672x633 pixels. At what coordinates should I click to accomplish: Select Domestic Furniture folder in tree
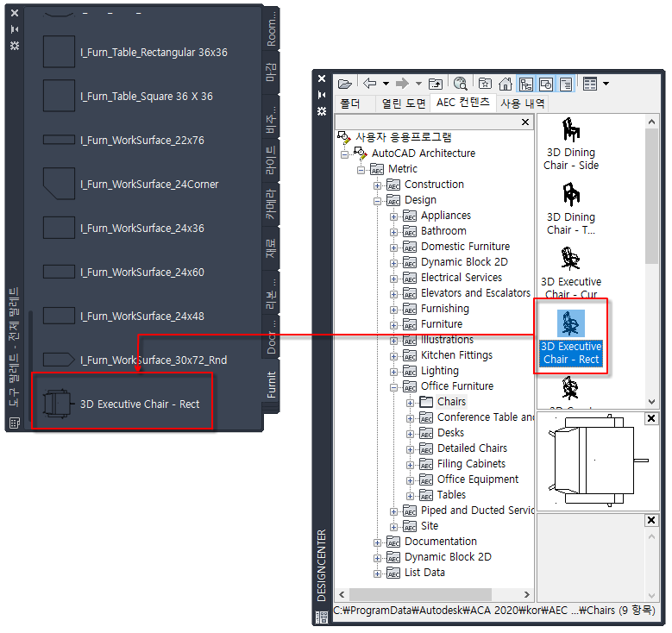(x=465, y=247)
